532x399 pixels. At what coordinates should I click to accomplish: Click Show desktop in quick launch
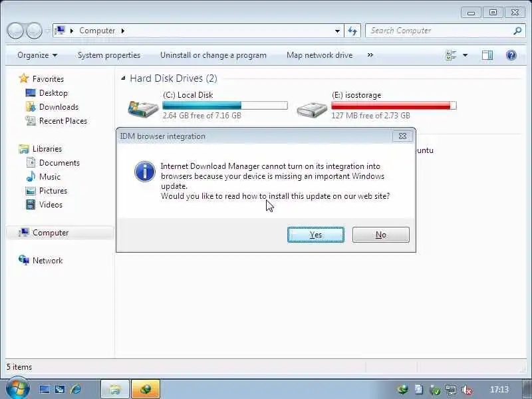pos(45,389)
